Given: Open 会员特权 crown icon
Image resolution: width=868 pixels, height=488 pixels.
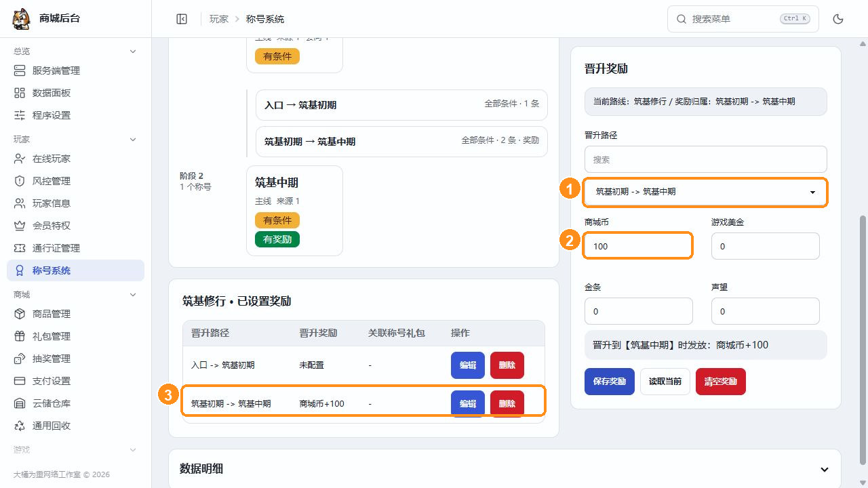Looking at the screenshot, I should tap(20, 226).
